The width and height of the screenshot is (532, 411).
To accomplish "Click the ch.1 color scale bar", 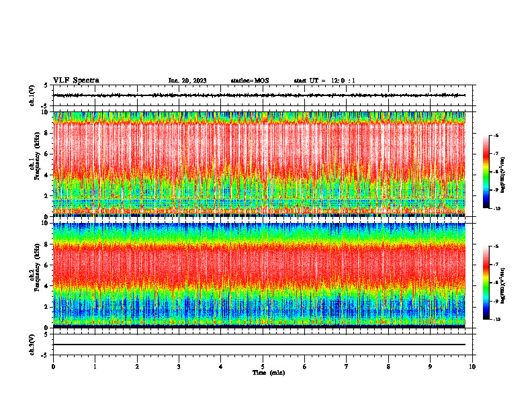I will 486,172.
